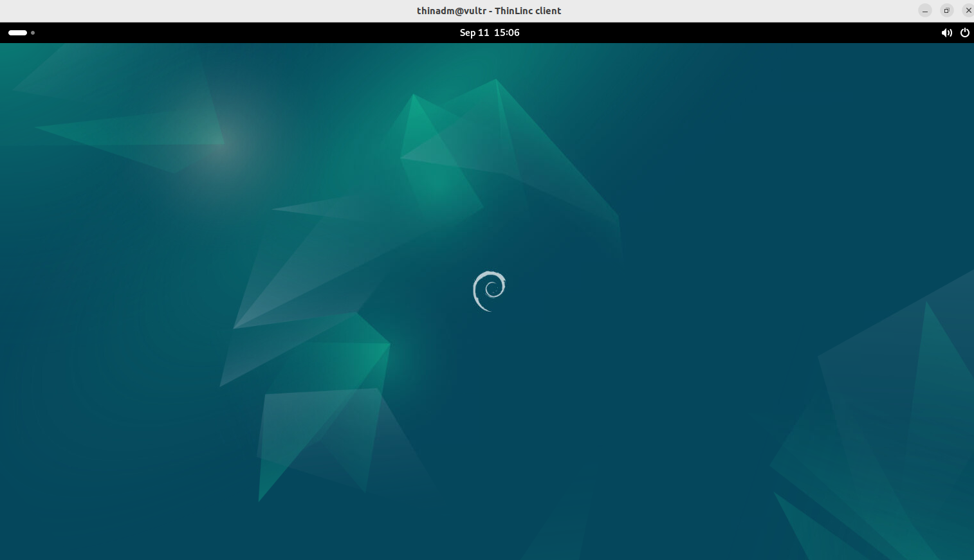This screenshot has height=560, width=974.
Task: Open the power system menu icon
Action: tap(965, 33)
